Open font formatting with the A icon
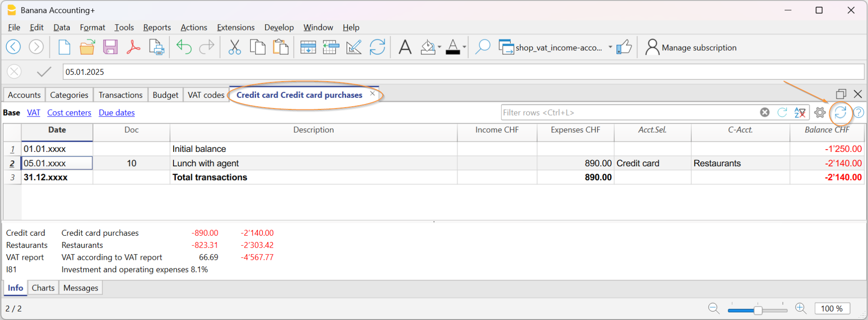Screen dimensions: 868x320 pos(405,47)
